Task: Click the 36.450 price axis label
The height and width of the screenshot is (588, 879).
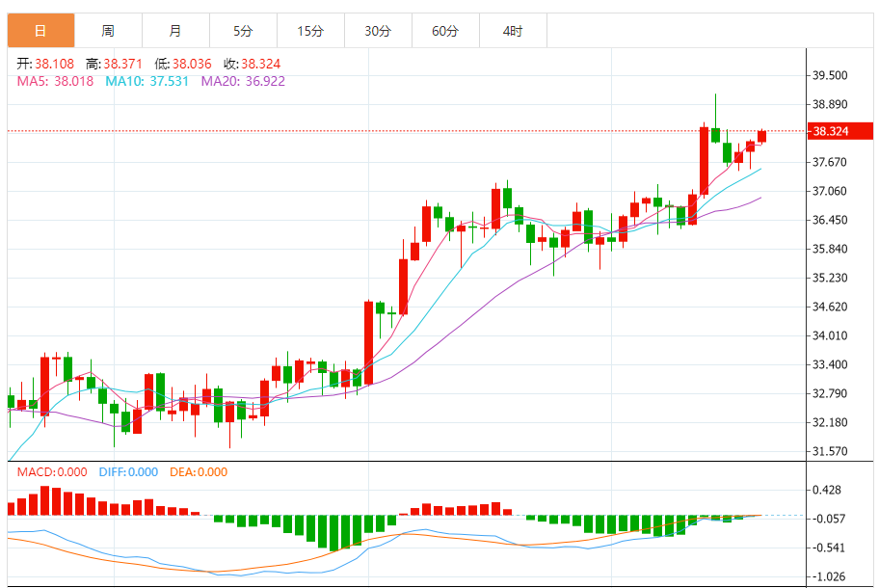Action: [x=830, y=220]
